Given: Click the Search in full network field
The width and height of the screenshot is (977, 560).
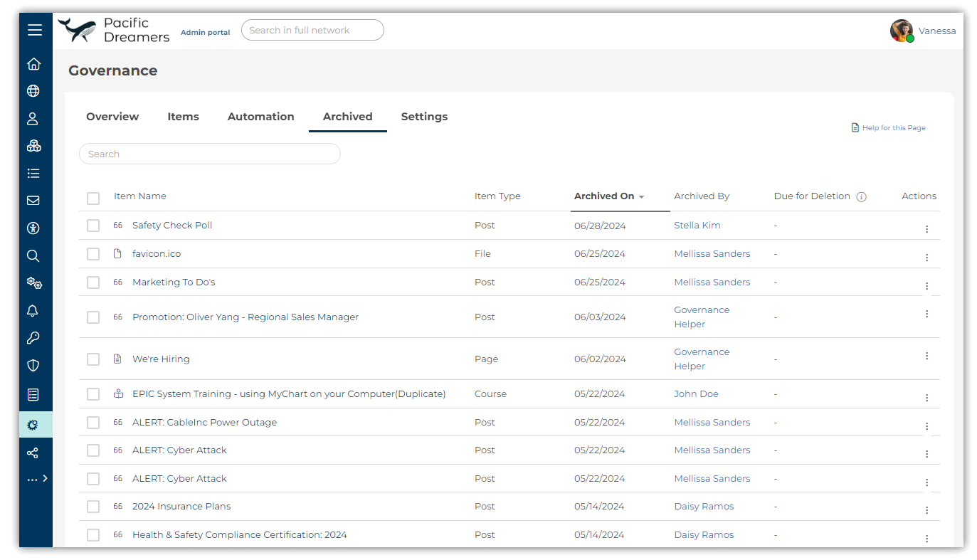Looking at the screenshot, I should tap(312, 30).
